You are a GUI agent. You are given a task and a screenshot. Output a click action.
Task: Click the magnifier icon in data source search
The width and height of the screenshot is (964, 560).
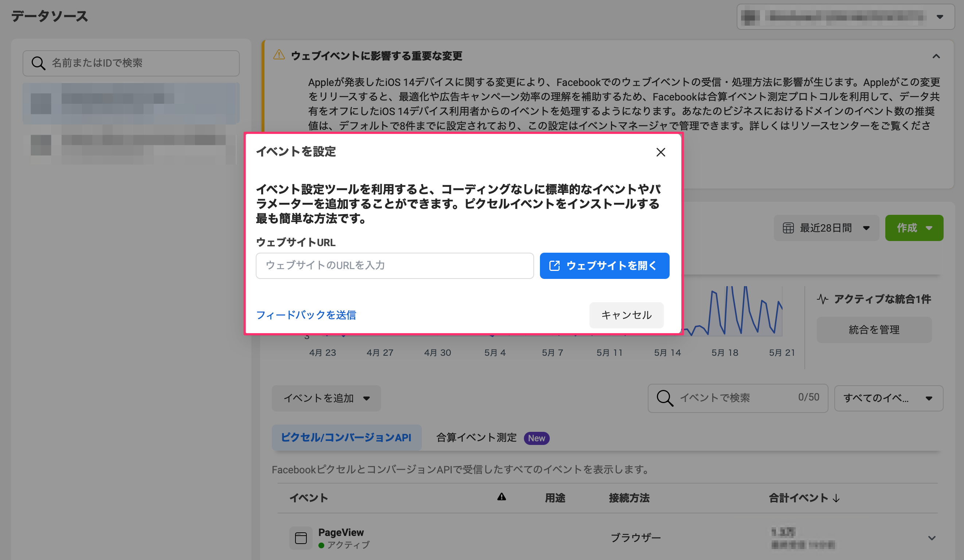pos(38,63)
